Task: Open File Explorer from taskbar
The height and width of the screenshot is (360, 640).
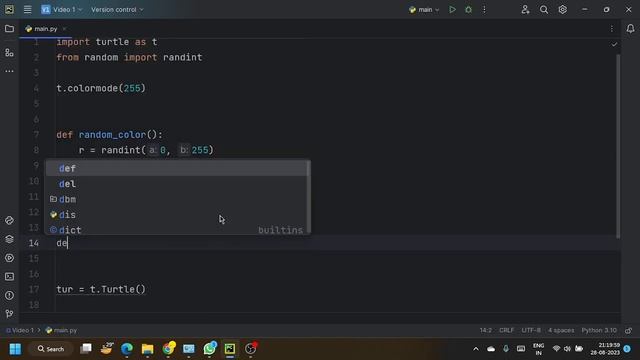Action: tap(147, 349)
